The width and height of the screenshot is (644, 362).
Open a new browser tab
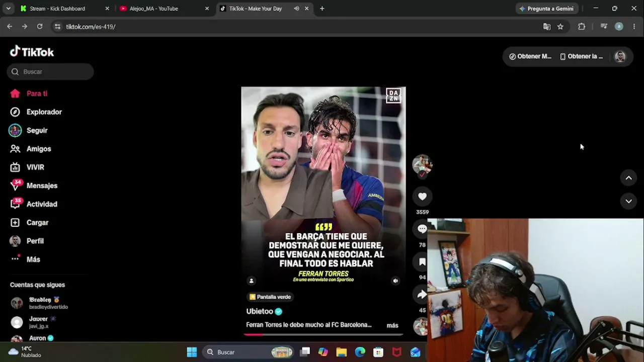click(x=322, y=9)
